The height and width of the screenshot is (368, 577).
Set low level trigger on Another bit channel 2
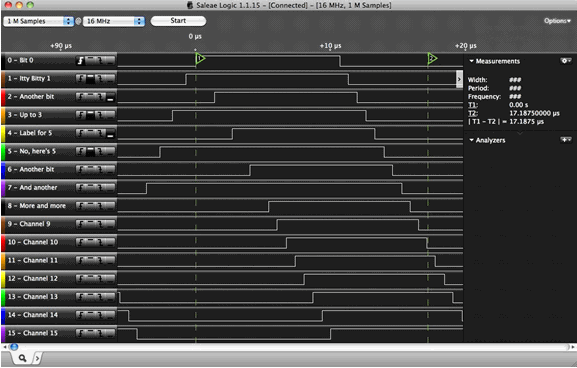coord(110,97)
